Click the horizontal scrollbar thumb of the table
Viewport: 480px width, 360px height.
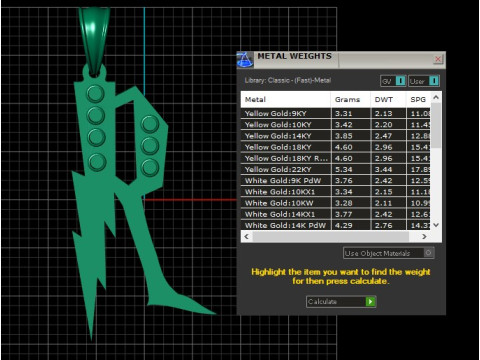tap(331, 236)
